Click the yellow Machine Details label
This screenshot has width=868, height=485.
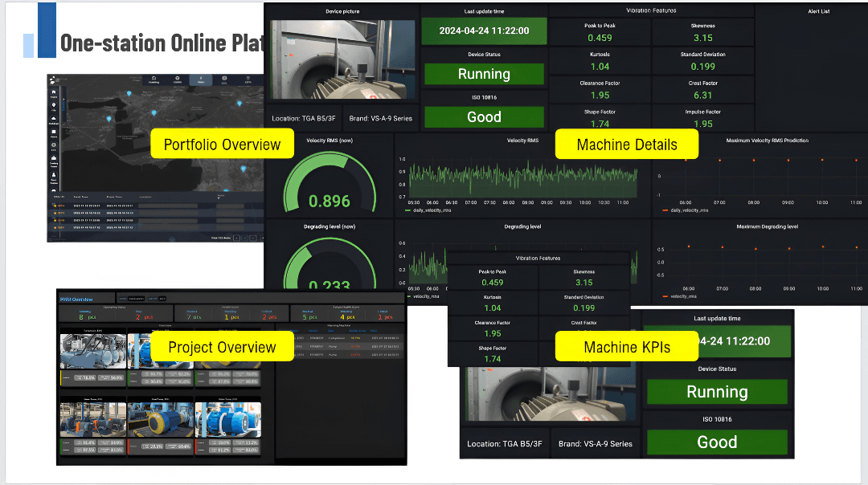click(626, 145)
